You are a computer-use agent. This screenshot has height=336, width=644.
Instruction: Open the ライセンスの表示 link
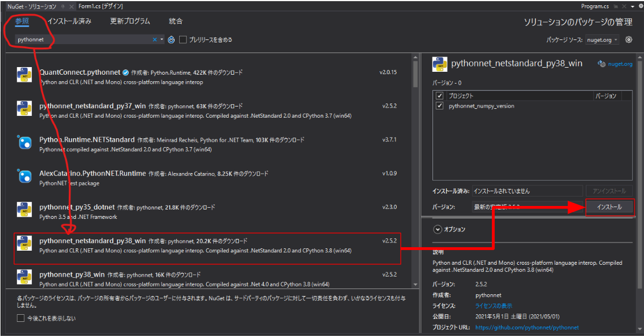(494, 306)
